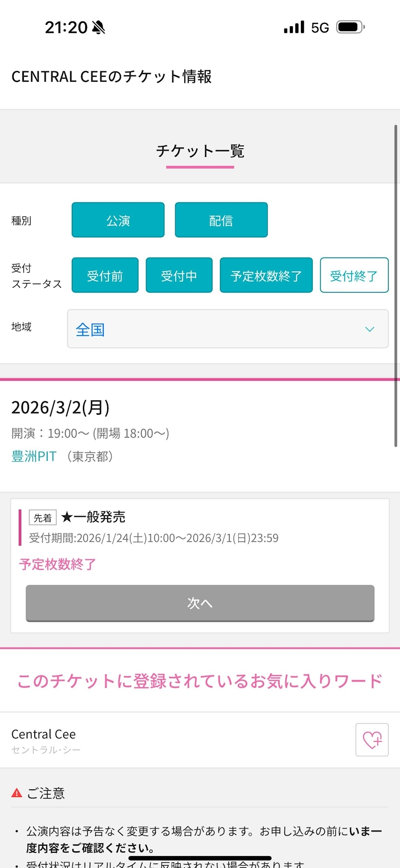Tap the 先着 badge label
The height and width of the screenshot is (868, 400).
tap(43, 518)
